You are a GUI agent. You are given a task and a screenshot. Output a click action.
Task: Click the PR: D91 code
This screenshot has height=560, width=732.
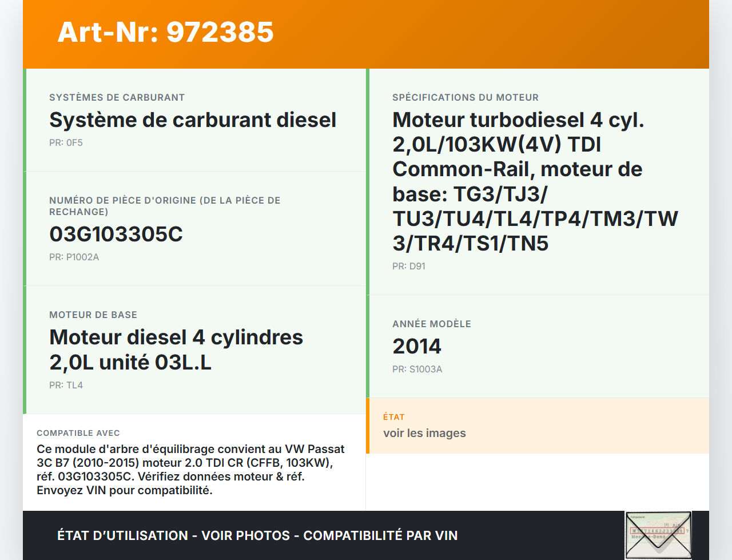coord(408,266)
